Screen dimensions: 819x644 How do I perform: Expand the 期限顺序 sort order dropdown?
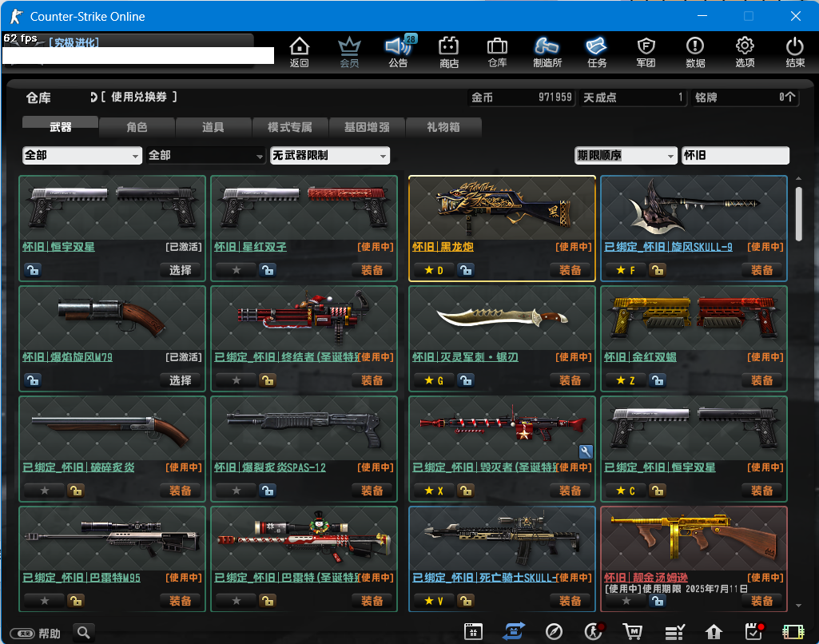(x=626, y=155)
